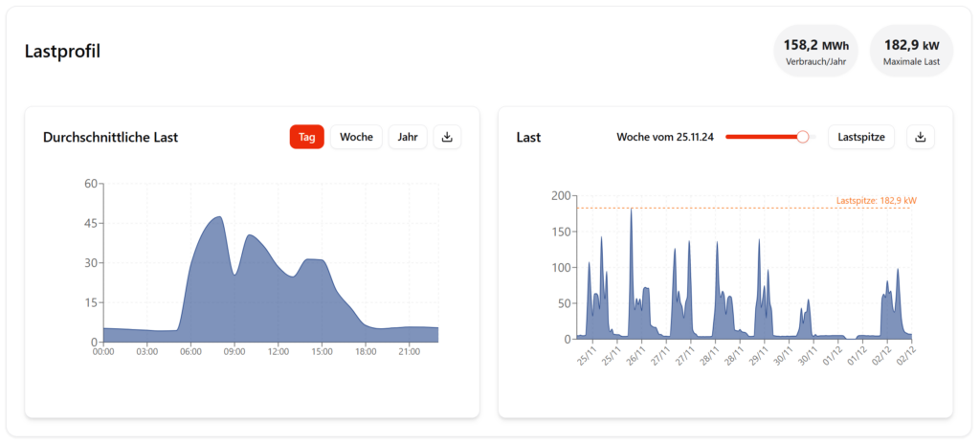Click the week slider handle
980x444 pixels.
coord(803,137)
